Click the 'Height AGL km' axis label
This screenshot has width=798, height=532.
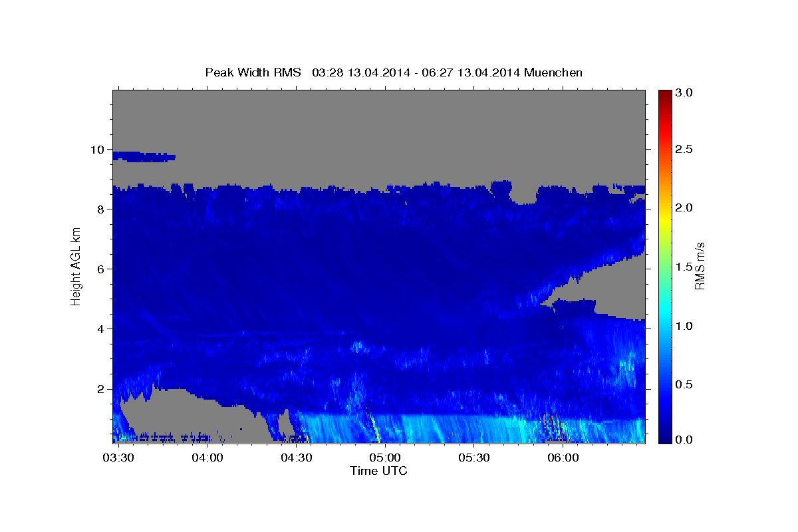point(76,266)
